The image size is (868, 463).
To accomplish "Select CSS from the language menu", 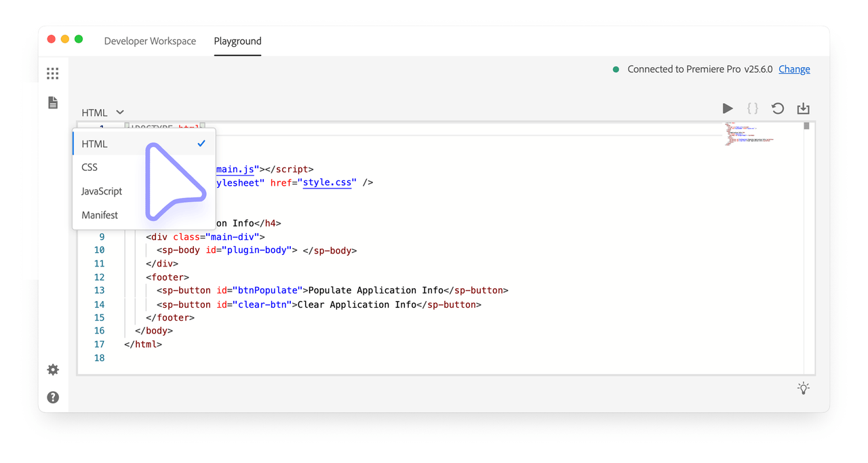I will (x=89, y=167).
